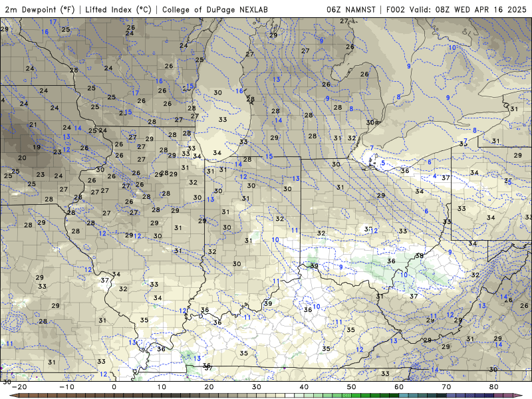Click the black dewpoint value 19 on the map
532x399 pixels.
pyautogui.click(x=37, y=147)
